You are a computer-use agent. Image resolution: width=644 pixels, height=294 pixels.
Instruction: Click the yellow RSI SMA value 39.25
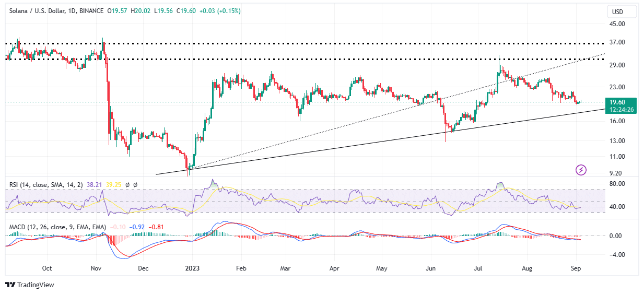113,184
